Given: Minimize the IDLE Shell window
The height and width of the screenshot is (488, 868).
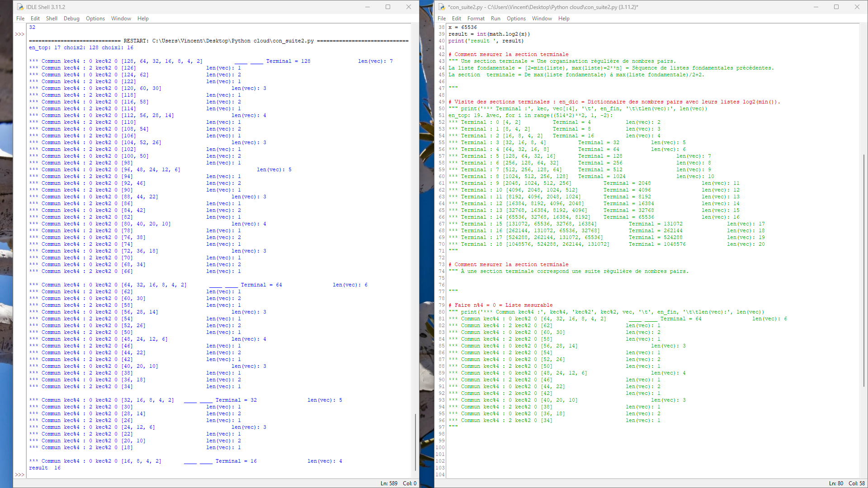Looking at the screenshot, I should coord(367,7).
